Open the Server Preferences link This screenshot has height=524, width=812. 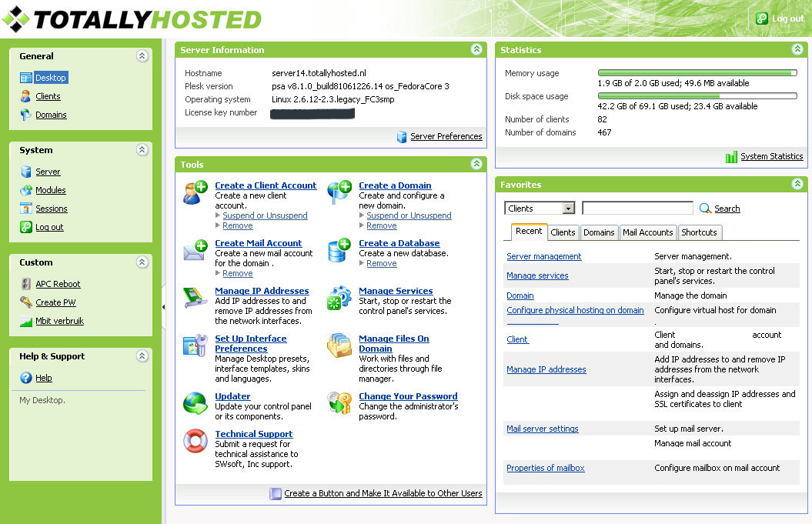pyautogui.click(x=446, y=136)
